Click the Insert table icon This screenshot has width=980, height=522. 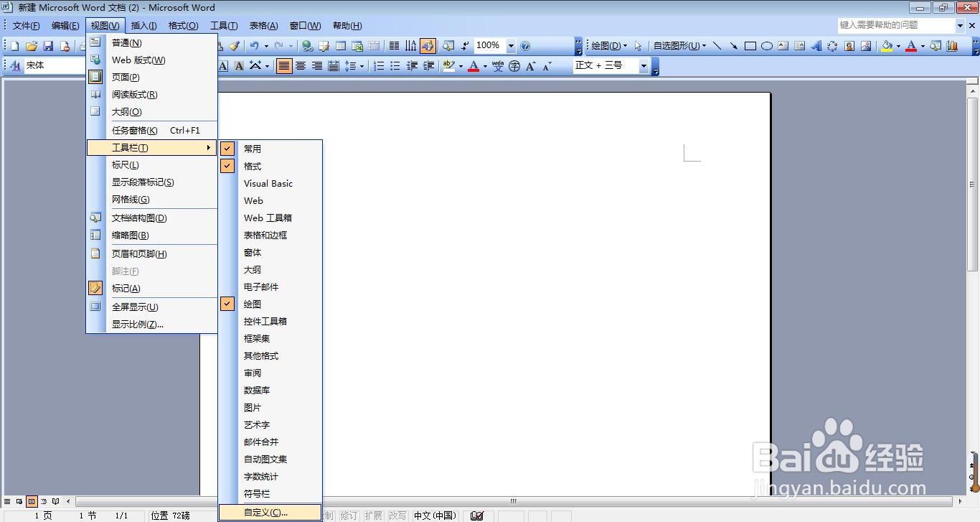(341, 46)
